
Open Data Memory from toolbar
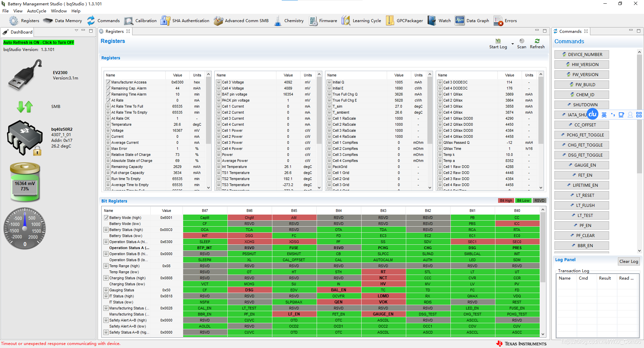coord(62,21)
